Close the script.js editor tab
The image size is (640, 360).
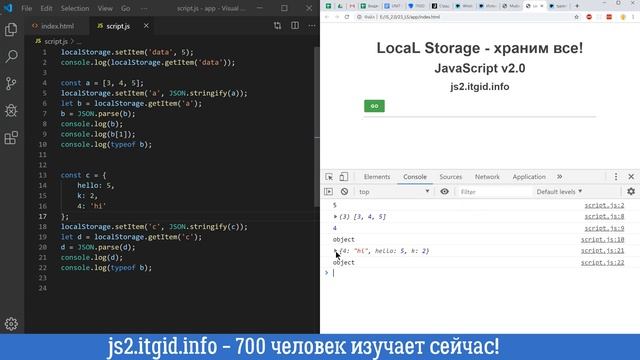(x=146, y=26)
